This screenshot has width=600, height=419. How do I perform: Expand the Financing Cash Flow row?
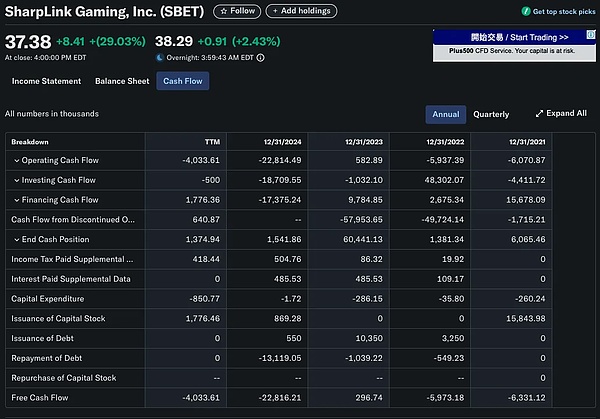[x=17, y=200]
